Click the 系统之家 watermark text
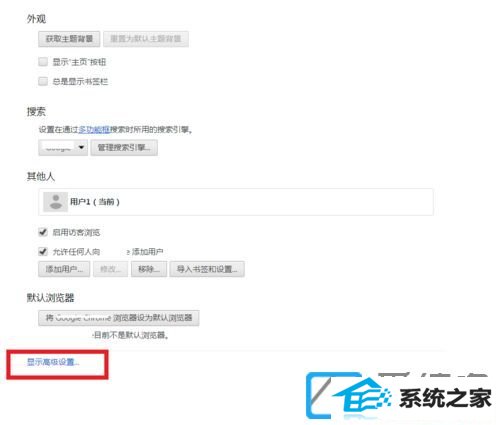The image size is (500, 425). pos(445,398)
